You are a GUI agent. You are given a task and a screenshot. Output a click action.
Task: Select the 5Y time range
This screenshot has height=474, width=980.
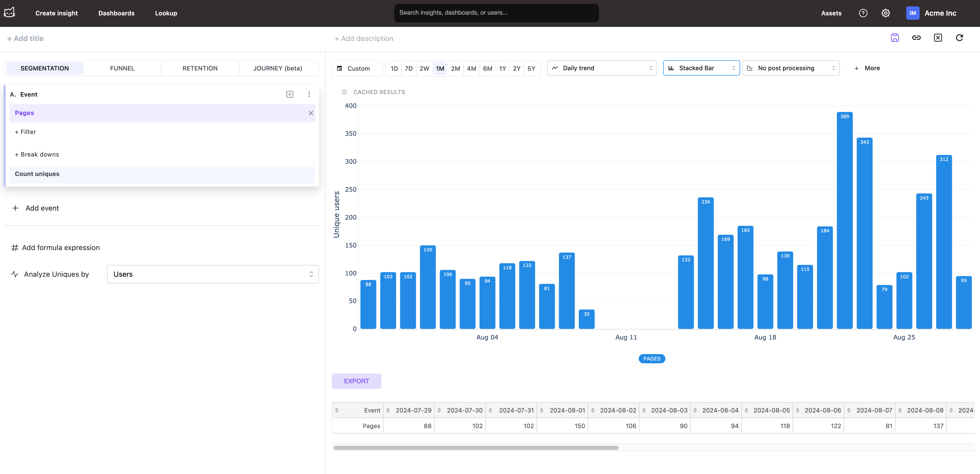531,68
